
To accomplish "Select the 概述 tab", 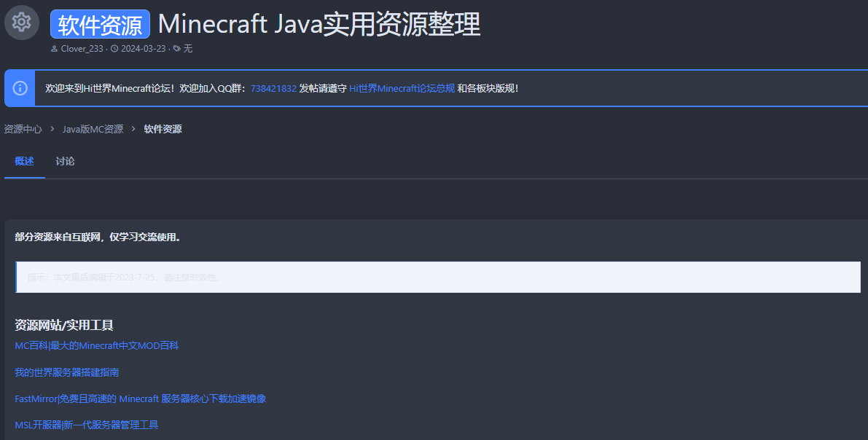I will click(x=24, y=161).
